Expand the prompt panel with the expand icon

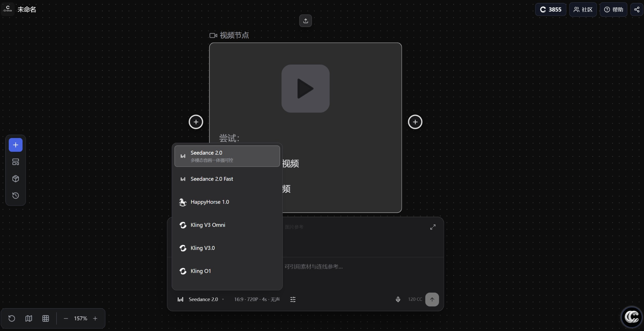pos(433,227)
